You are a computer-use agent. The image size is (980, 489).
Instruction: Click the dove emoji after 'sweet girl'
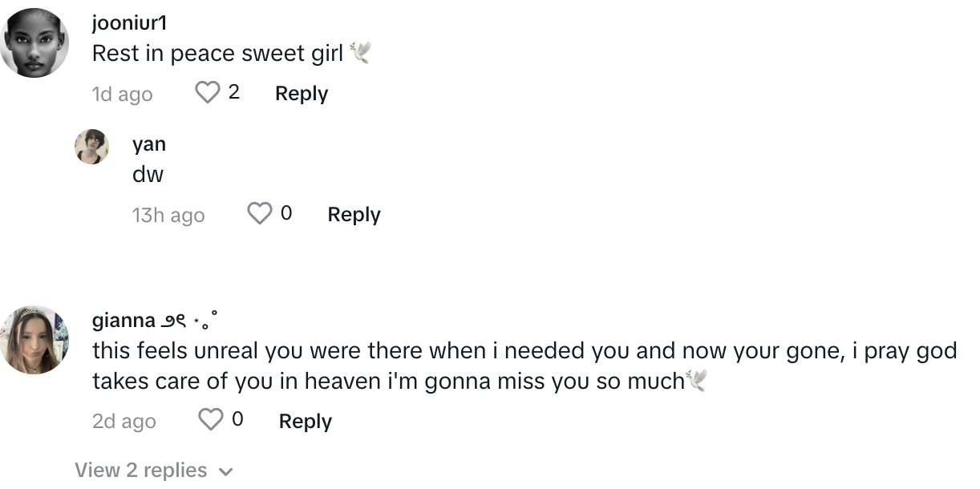(360, 54)
